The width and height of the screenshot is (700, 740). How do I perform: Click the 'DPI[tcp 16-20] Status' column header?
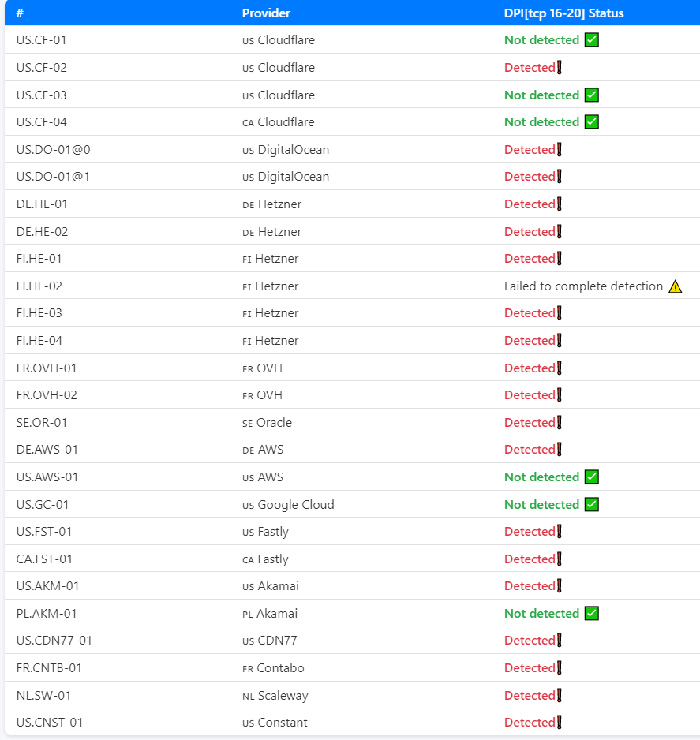coord(564,13)
